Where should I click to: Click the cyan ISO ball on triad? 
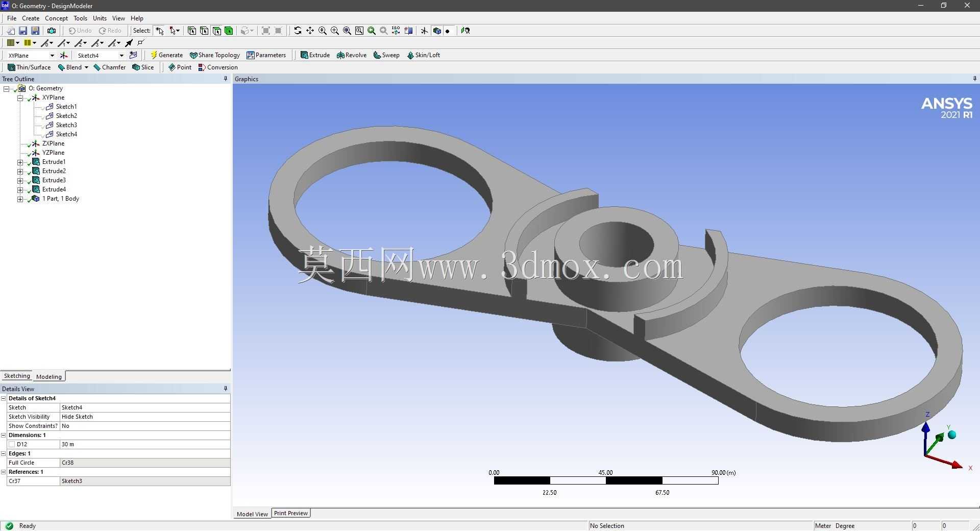[x=952, y=435]
